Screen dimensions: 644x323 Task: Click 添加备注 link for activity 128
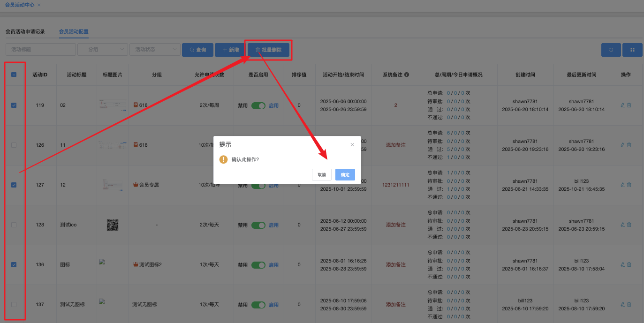pyautogui.click(x=395, y=225)
